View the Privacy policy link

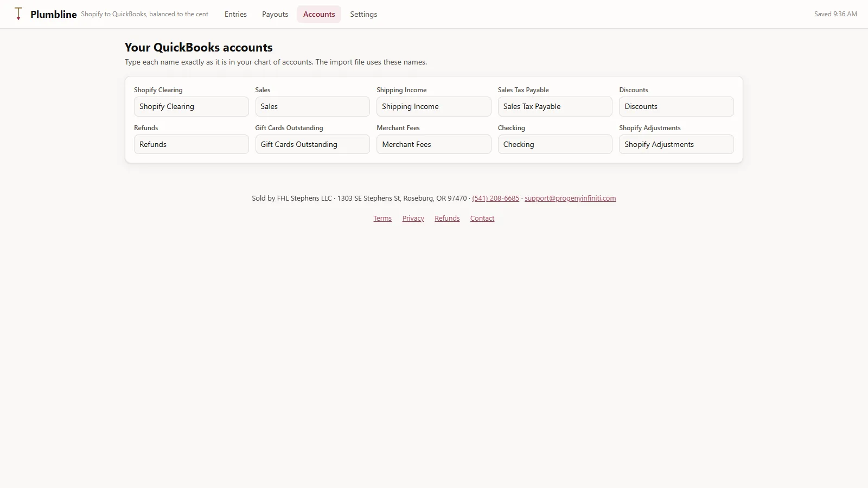[413, 219]
